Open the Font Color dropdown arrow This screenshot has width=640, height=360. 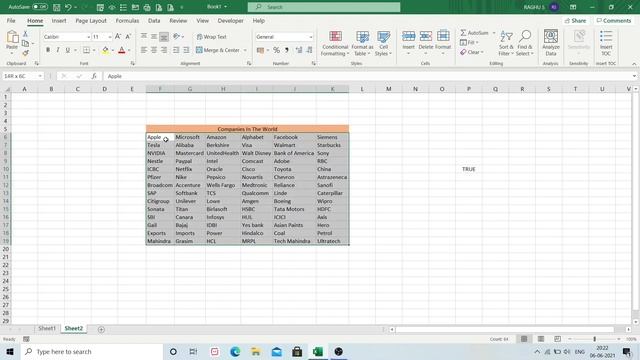coord(129,50)
